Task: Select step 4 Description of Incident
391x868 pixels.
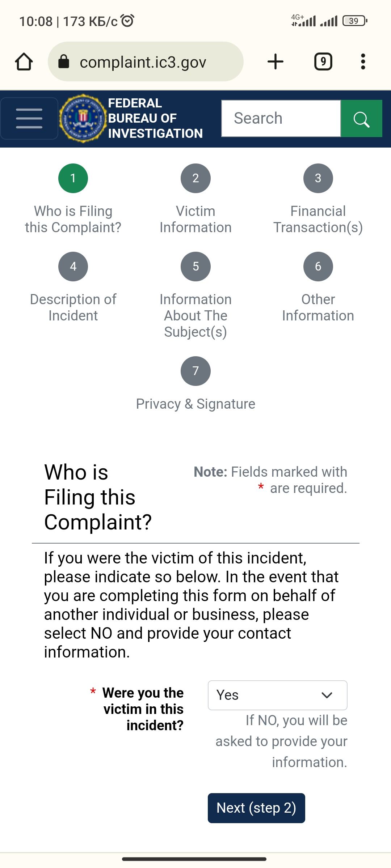Action: (x=73, y=267)
